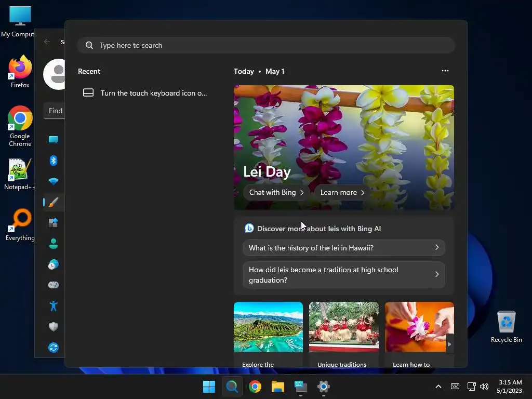532x399 pixels.
Task: Click the user avatar in Settings
Action: pyautogui.click(x=54, y=74)
